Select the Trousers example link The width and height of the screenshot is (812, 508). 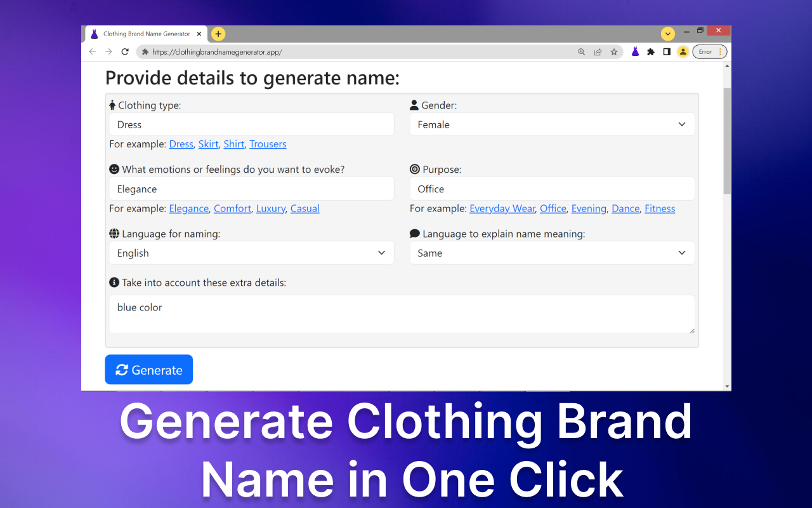click(x=268, y=144)
